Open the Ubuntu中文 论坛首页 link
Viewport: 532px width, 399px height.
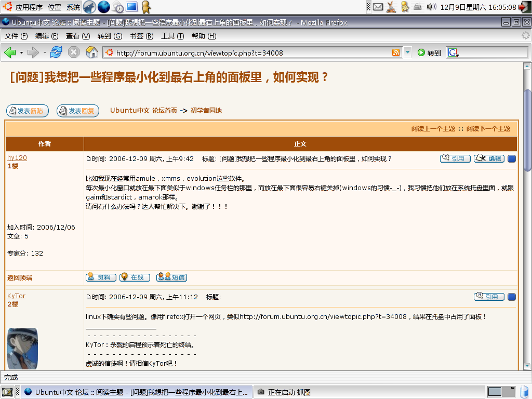pos(143,111)
